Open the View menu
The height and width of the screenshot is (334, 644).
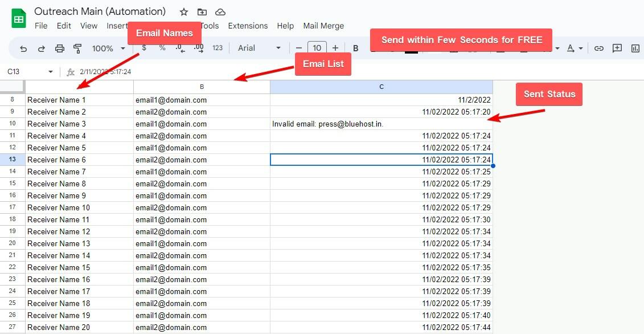[89, 26]
